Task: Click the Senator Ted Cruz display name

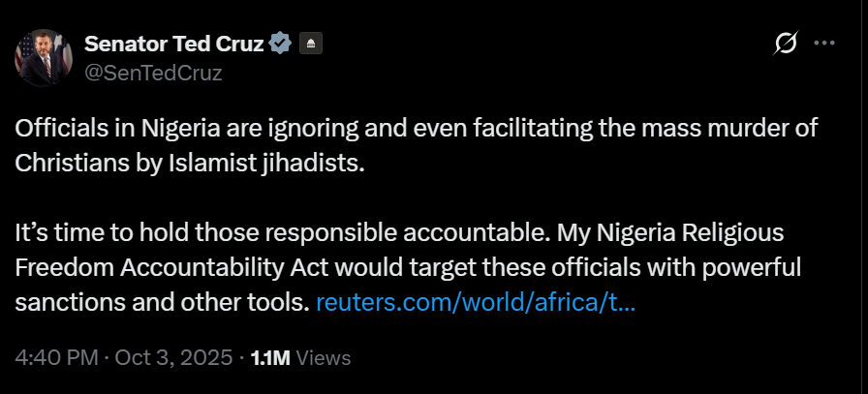Action: tap(174, 44)
